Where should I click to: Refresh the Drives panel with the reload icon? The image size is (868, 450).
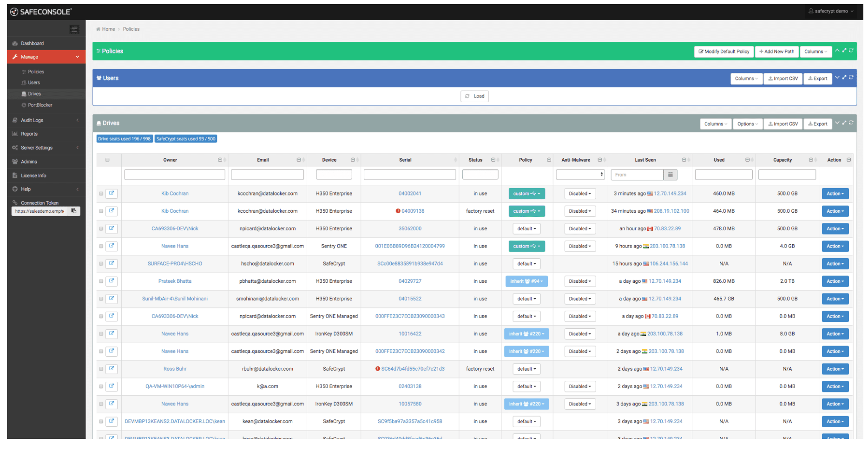851,123
